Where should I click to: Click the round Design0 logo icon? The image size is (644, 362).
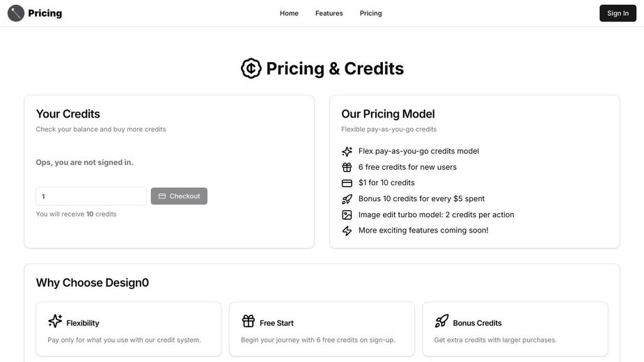pos(16,13)
